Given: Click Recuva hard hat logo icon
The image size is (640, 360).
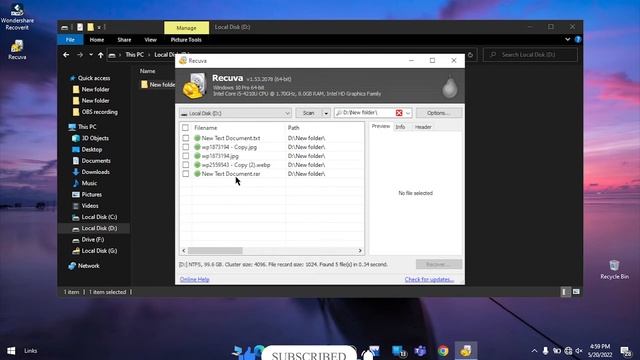Looking at the screenshot, I should [195, 85].
